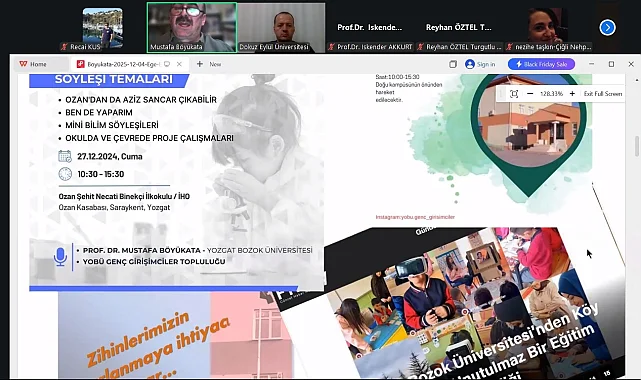Viewport: 641px width, 380px height.
Task: Open the Instagram:yobu.genc_girisimciler link
Action: pyautogui.click(x=415, y=217)
